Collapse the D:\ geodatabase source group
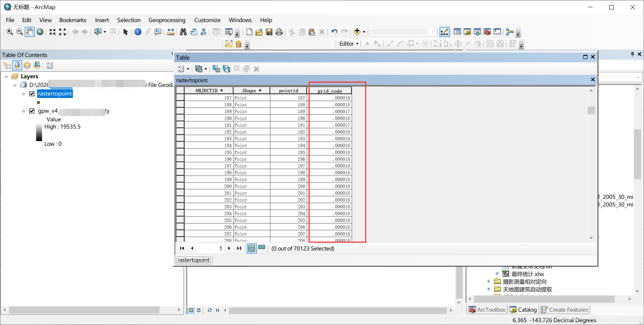 point(15,85)
